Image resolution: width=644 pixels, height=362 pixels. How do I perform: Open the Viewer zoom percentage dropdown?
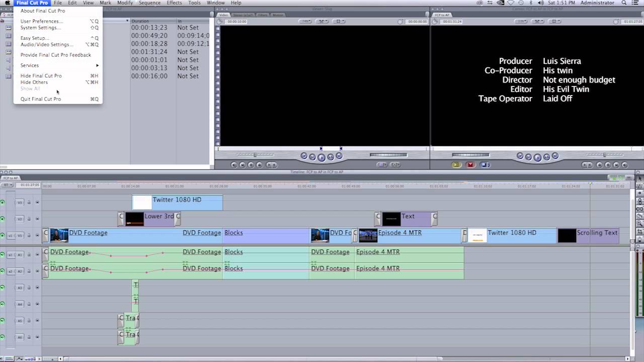305,22
